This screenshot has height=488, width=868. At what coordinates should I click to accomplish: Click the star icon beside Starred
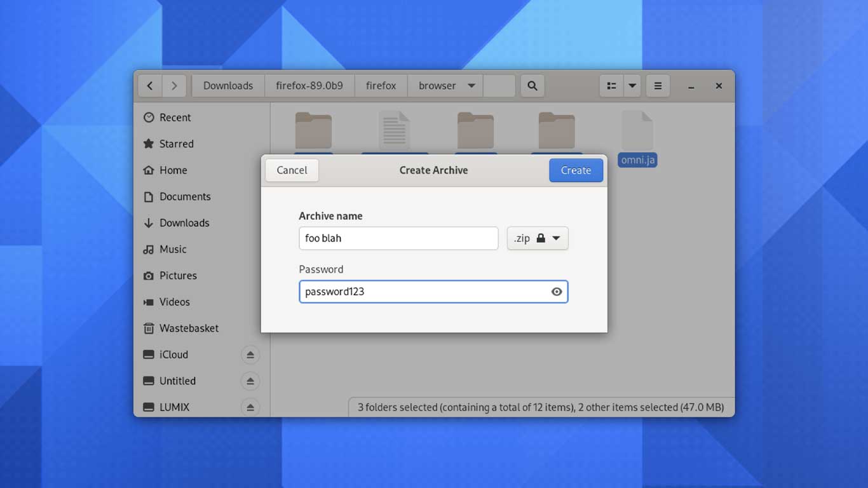tap(149, 144)
